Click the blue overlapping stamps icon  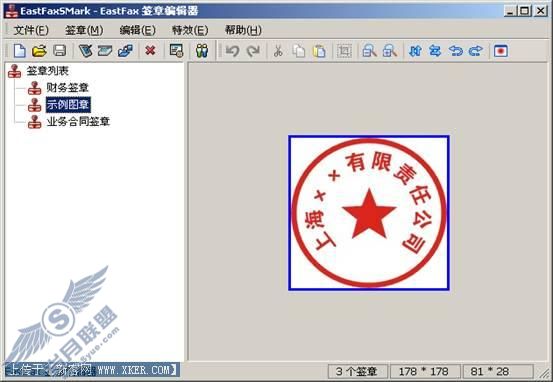click(125, 51)
